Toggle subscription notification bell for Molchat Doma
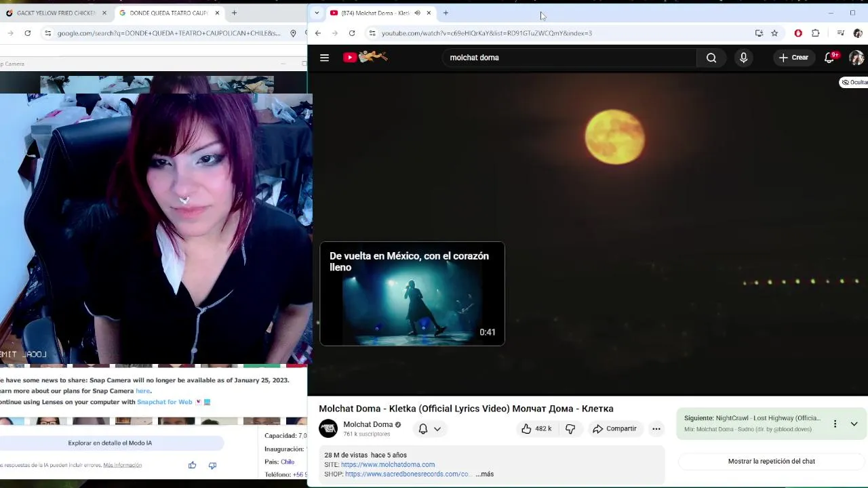Image resolution: width=868 pixels, height=488 pixels. [x=429, y=428]
